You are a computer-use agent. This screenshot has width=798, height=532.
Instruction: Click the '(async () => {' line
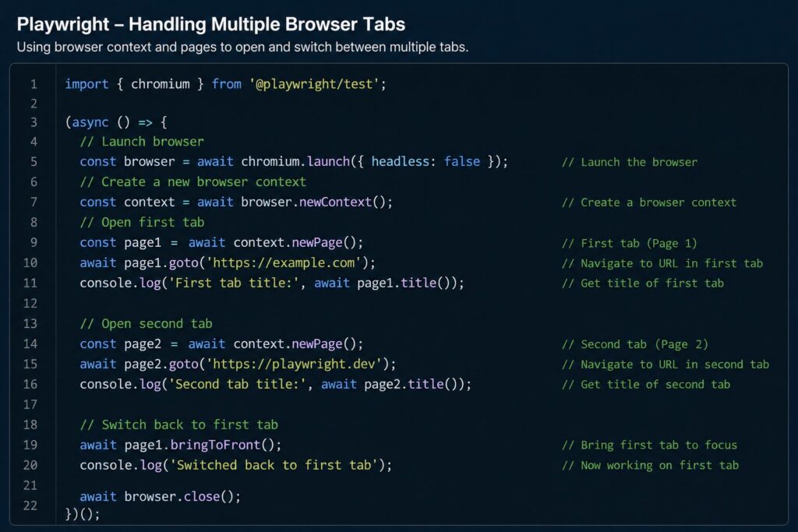pos(116,122)
